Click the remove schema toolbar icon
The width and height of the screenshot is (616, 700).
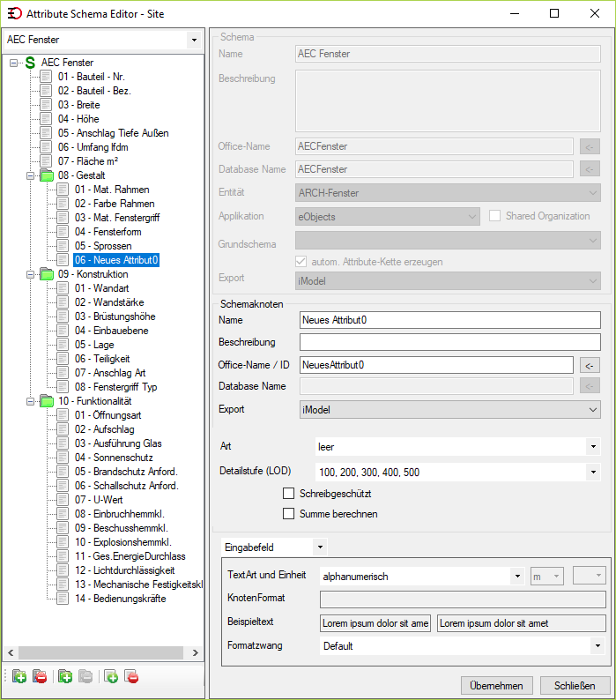[40, 677]
